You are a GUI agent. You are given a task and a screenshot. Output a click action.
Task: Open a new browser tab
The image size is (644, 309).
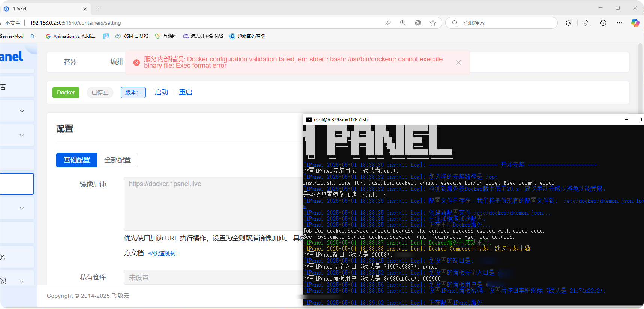click(99, 9)
